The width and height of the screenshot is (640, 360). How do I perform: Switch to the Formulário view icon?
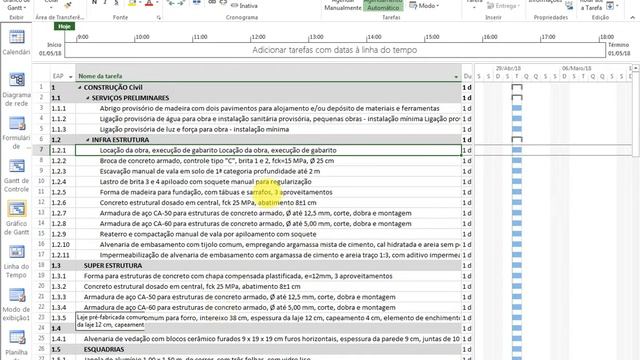[16, 132]
